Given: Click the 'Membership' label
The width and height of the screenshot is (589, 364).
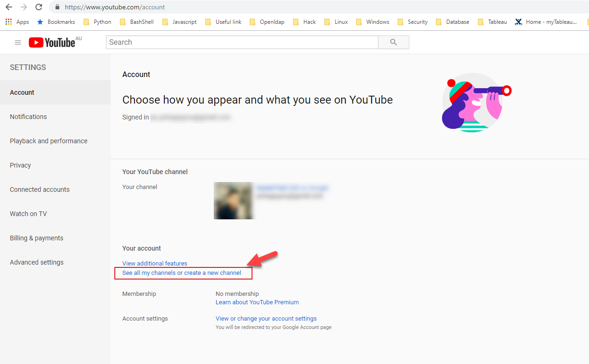Looking at the screenshot, I should click(139, 294).
